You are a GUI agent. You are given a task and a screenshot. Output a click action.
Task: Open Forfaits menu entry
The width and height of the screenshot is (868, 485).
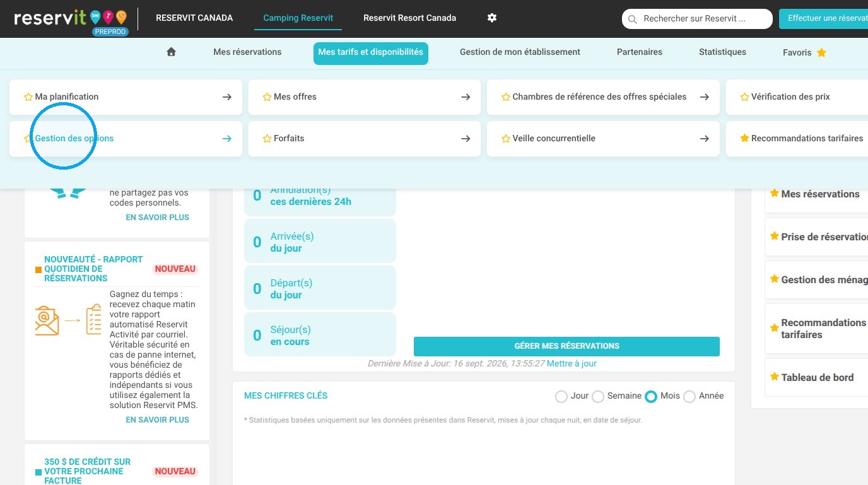pyautogui.click(x=365, y=139)
